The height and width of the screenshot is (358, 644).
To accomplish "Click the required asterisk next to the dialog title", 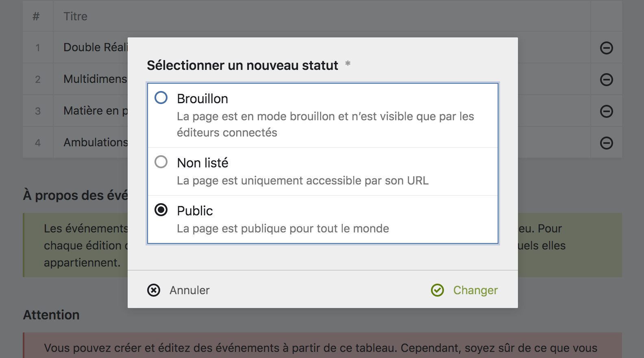I will click(348, 64).
